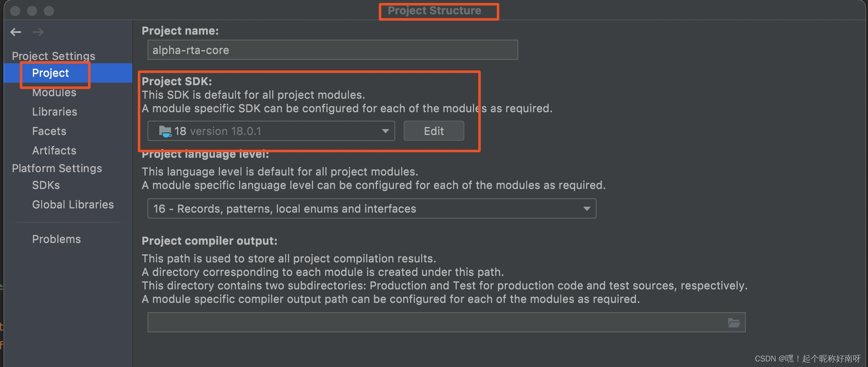Viewport: 868px width, 367px height.
Task: Expand the SDK selector showing 18 version 18.0.1
Action: click(271, 131)
